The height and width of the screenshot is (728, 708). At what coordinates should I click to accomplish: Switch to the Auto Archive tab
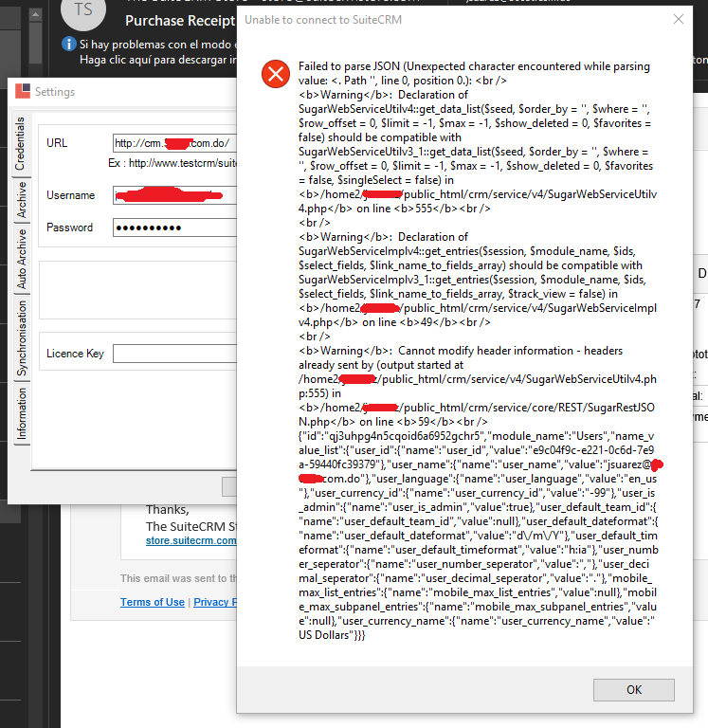coord(21,259)
